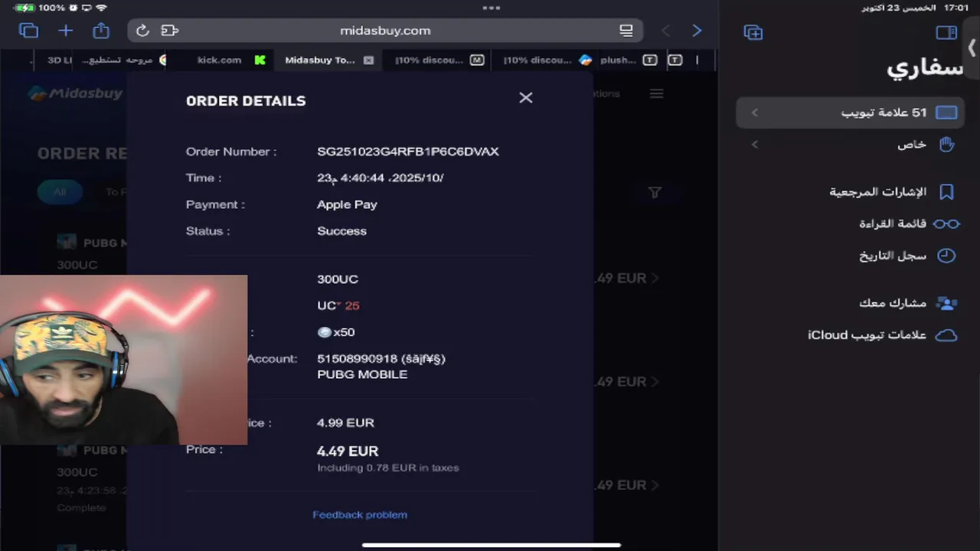
Task: Expand the خاص chevron
Action: point(754,144)
